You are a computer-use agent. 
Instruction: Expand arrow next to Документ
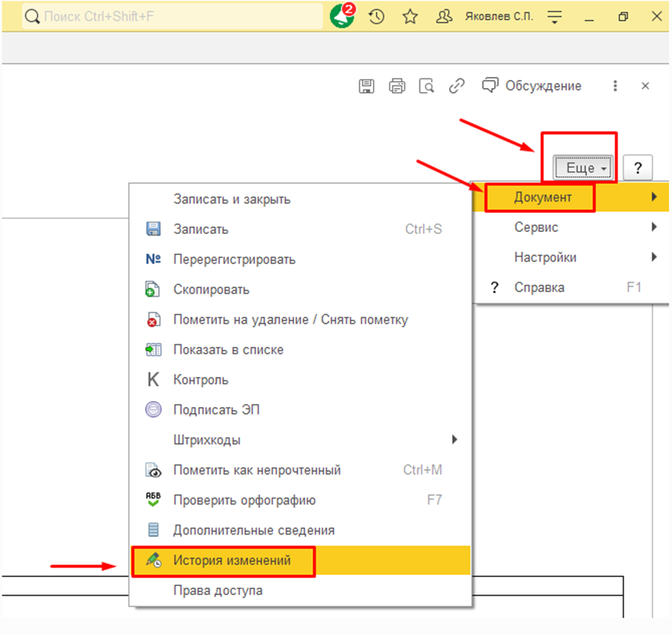654,197
